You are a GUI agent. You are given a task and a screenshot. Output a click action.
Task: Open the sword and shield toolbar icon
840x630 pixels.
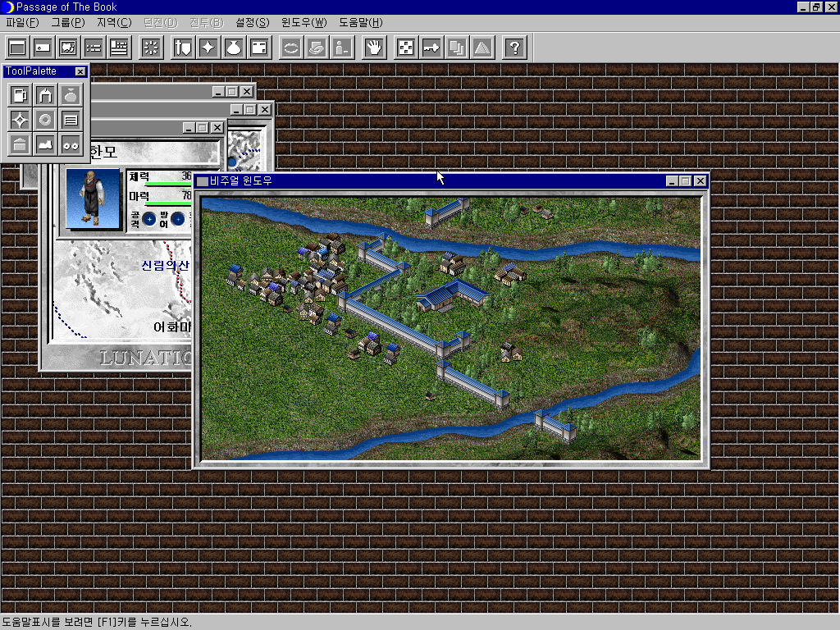183,48
